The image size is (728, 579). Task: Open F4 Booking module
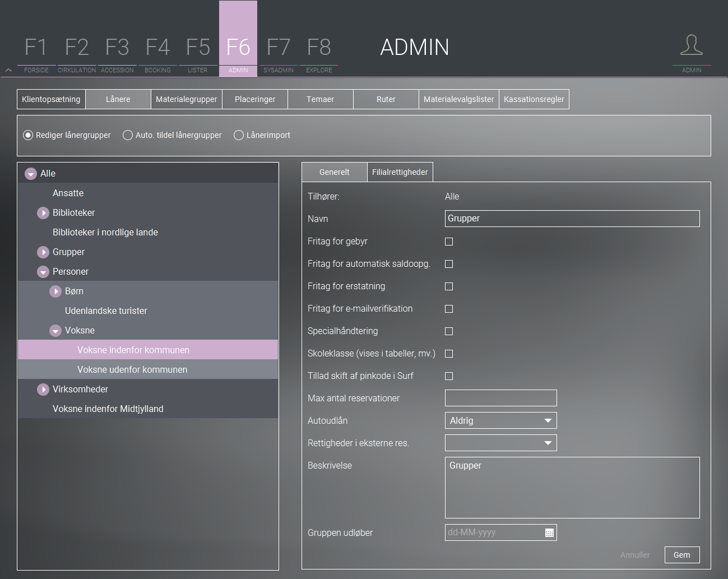(x=157, y=54)
